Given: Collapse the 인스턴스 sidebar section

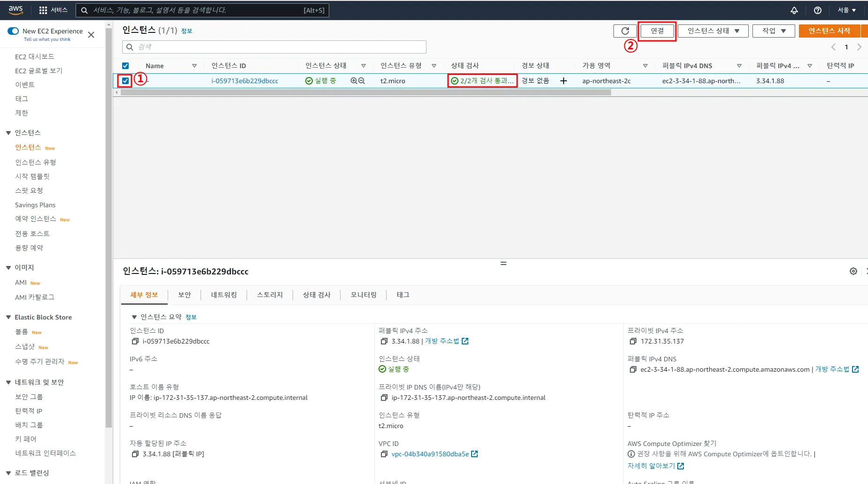Looking at the screenshot, I should tap(8, 133).
